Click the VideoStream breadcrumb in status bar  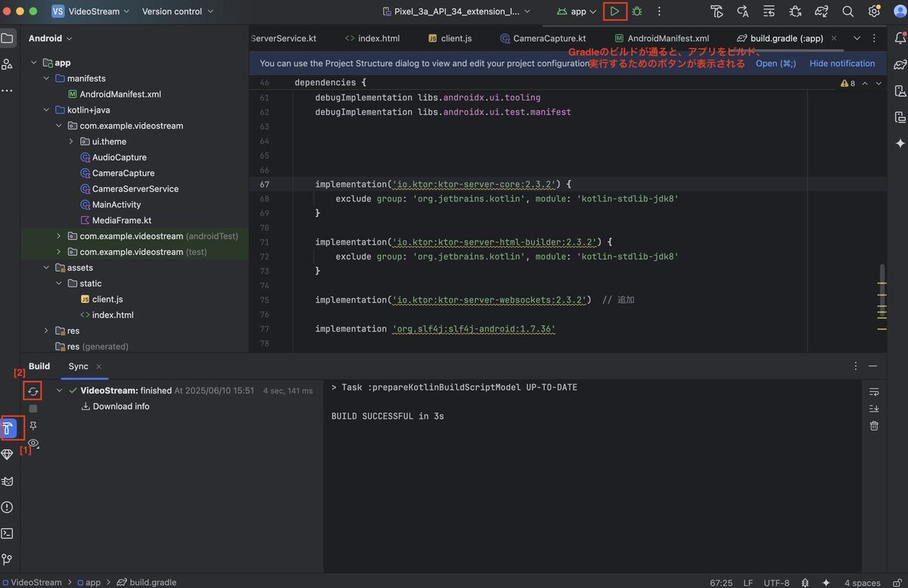click(x=36, y=583)
